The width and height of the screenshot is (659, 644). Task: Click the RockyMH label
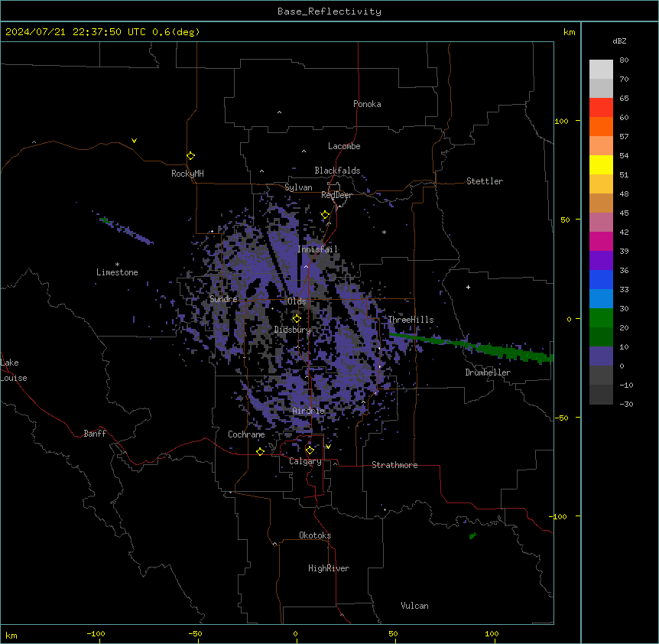[187, 174]
